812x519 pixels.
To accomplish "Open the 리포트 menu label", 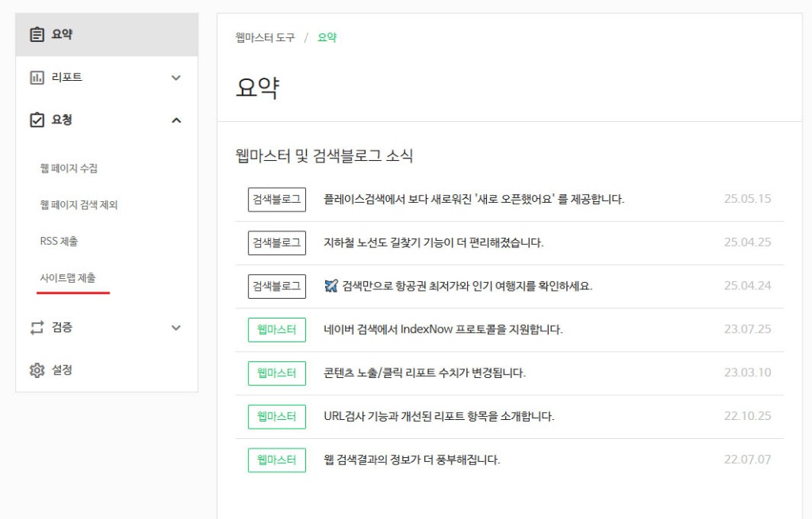I will 67,77.
